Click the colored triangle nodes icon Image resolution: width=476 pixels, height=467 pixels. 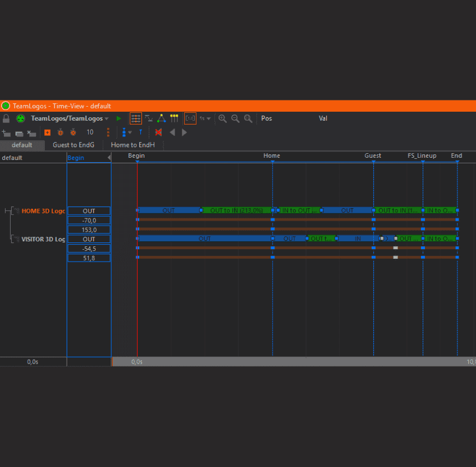[x=162, y=118]
